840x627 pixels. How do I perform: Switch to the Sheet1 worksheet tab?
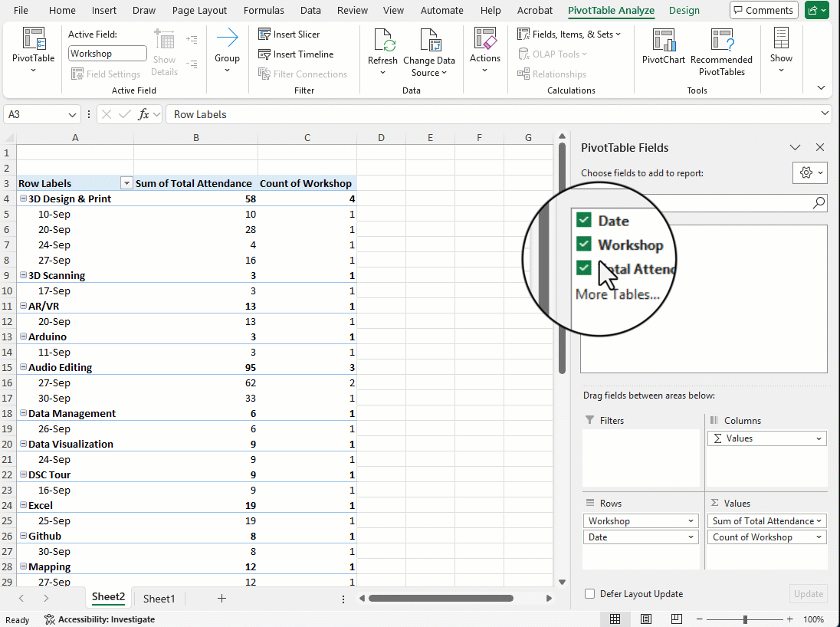pos(159,599)
